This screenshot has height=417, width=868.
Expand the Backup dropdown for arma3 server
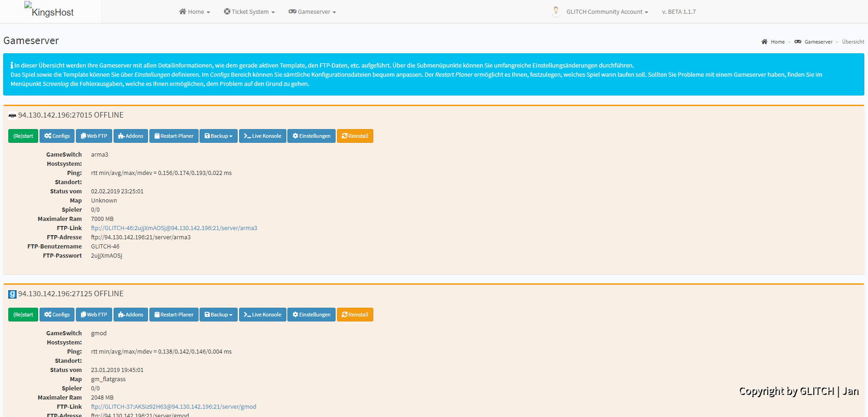pos(218,136)
